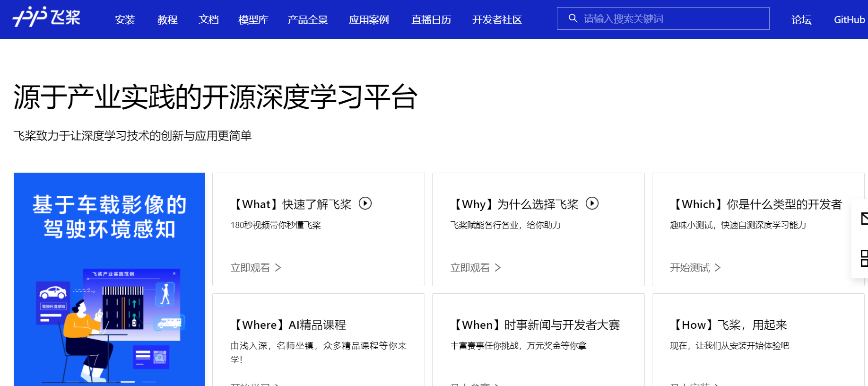Open the 开发者社区 menu
868x386 pixels.
pyautogui.click(x=497, y=20)
